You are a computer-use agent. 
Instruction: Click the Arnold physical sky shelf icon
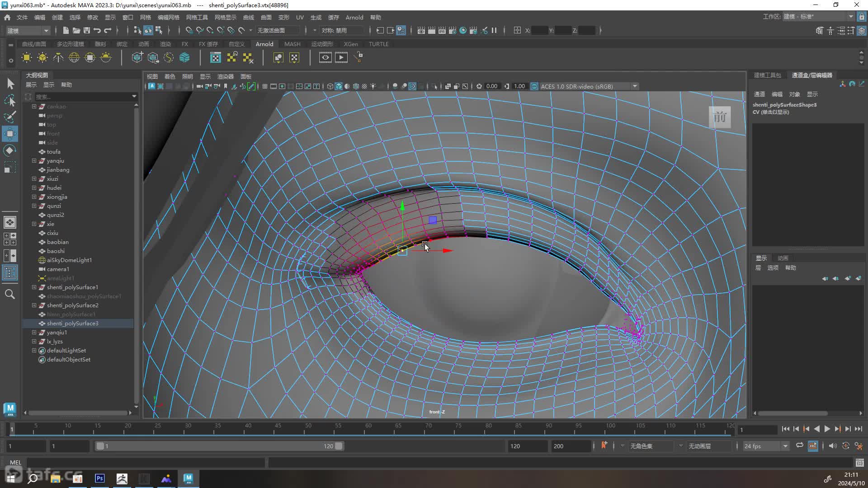click(x=106, y=57)
